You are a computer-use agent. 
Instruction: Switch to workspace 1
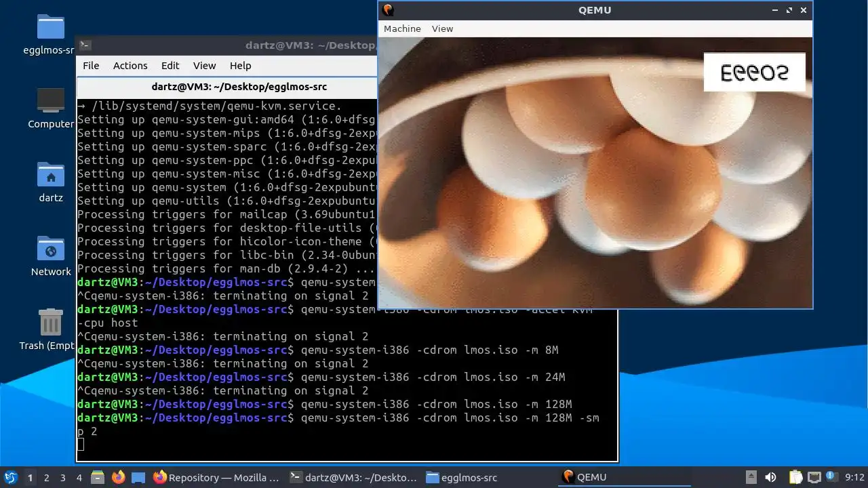point(30,477)
